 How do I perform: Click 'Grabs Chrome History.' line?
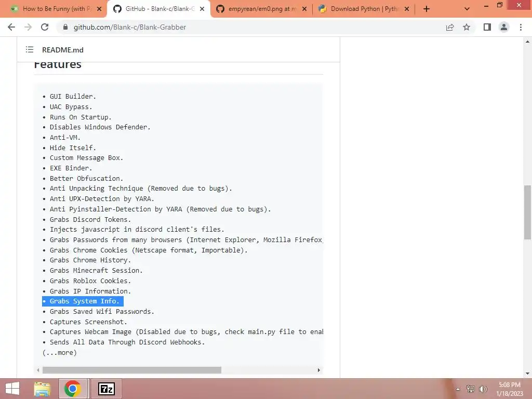[90, 260]
